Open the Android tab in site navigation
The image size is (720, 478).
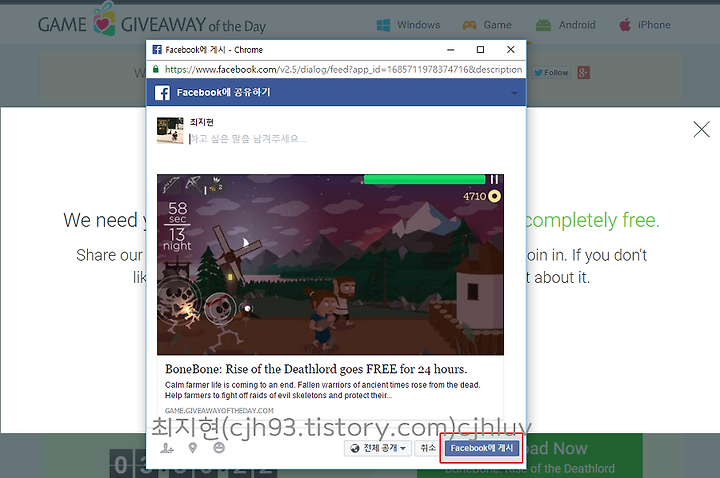(565, 25)
